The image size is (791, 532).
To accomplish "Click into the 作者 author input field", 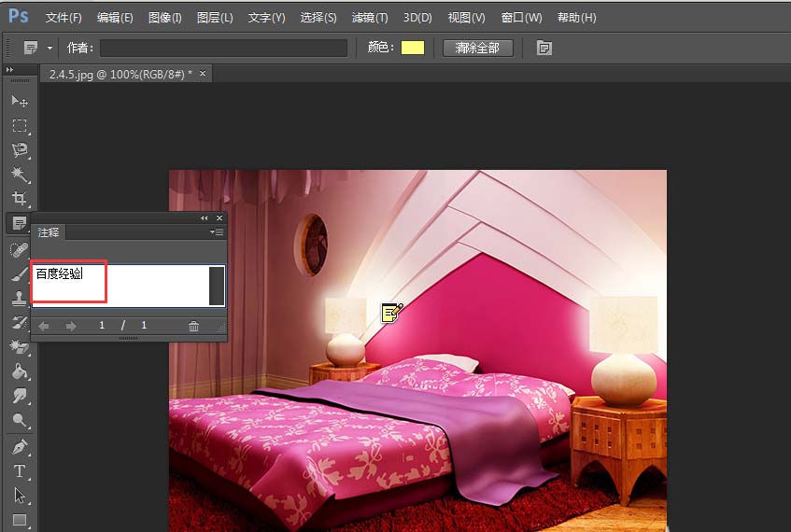I will tap(223, 48).
